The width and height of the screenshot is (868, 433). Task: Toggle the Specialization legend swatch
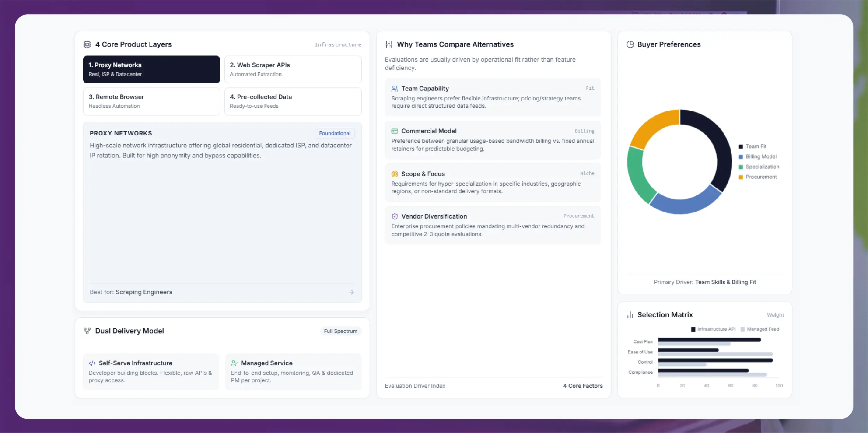[x=741, y=167]
